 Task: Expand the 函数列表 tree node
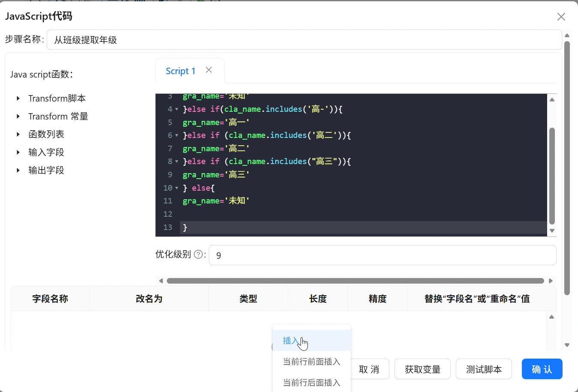[18, 135]
